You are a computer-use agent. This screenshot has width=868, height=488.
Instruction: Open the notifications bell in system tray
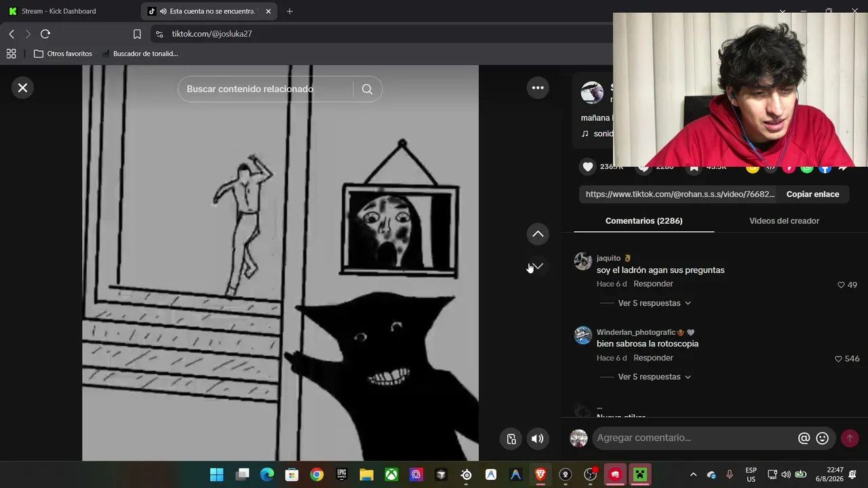point(852,474)
